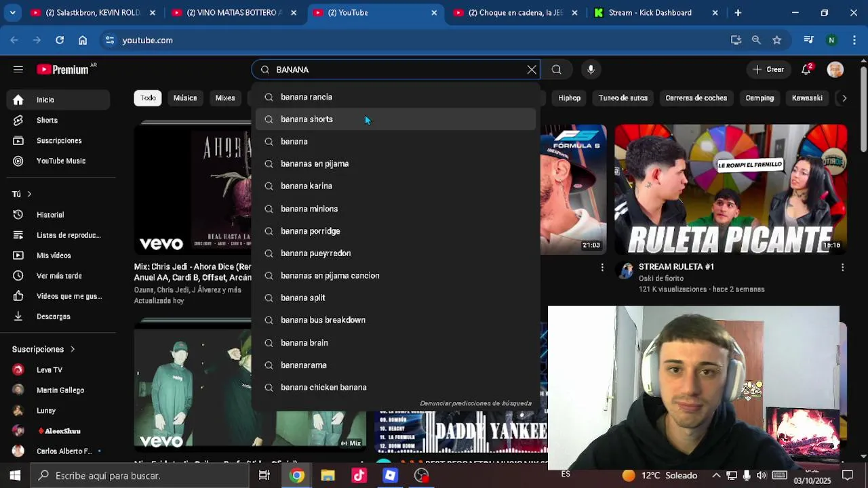Select the Carreras de coches chip
This screenshot has height=488, width=868.
696,98
